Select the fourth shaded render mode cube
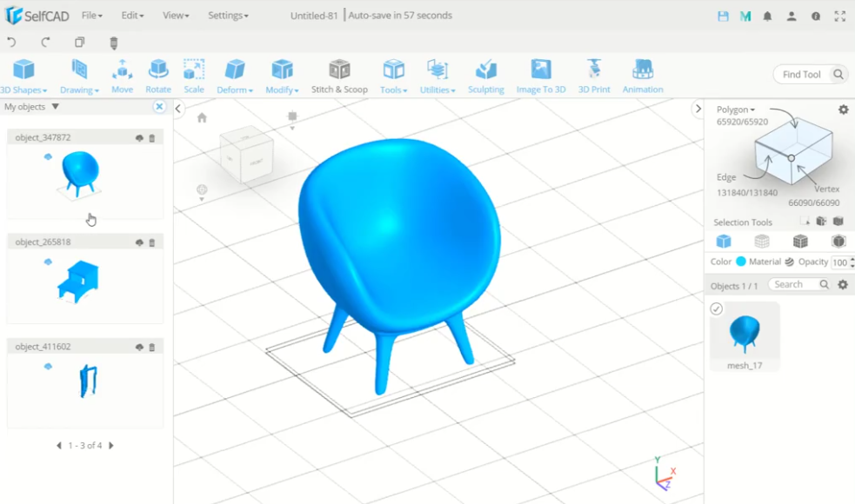Viewport: 855px width, 504px height. 838,241
